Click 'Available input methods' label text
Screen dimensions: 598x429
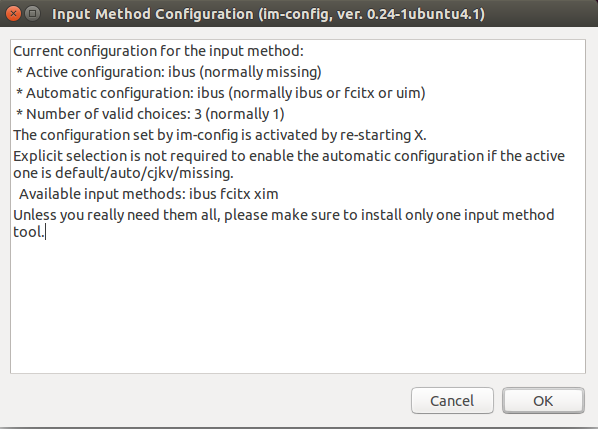click(103, 194)
